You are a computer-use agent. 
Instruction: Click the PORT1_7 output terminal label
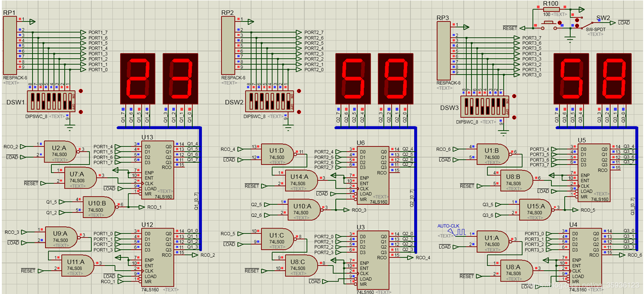click(98, 33)
